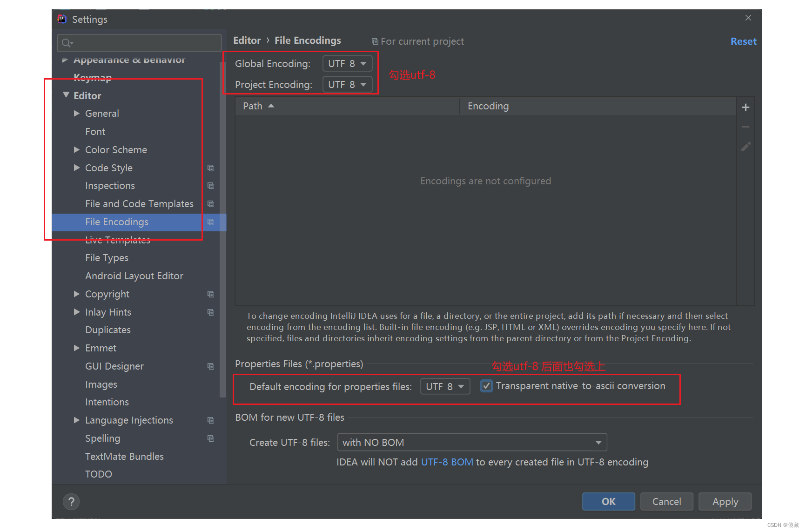Click the Cancel button

click(666, 501)
